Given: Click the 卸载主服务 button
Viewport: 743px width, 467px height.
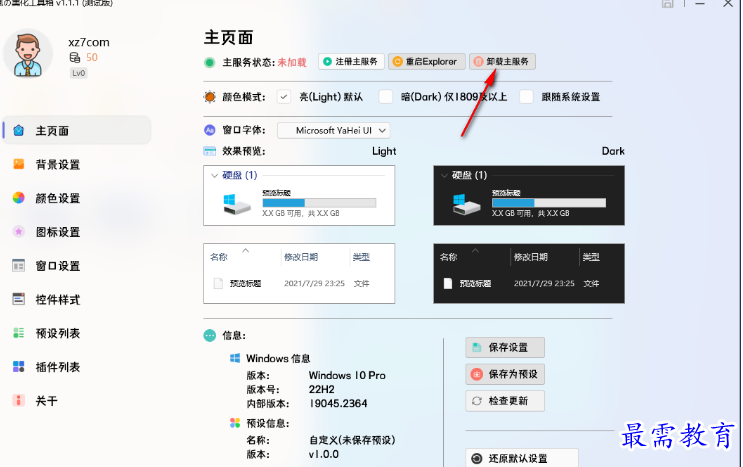Looking at the screenshot, I should point(502,62).
